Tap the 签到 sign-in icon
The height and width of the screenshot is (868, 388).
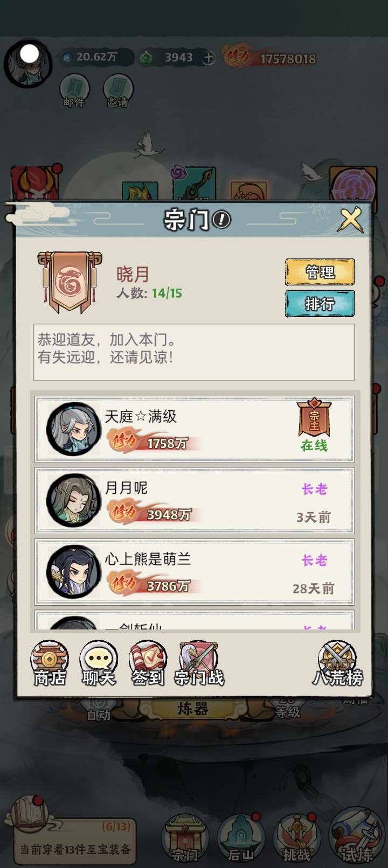(148, 663)
